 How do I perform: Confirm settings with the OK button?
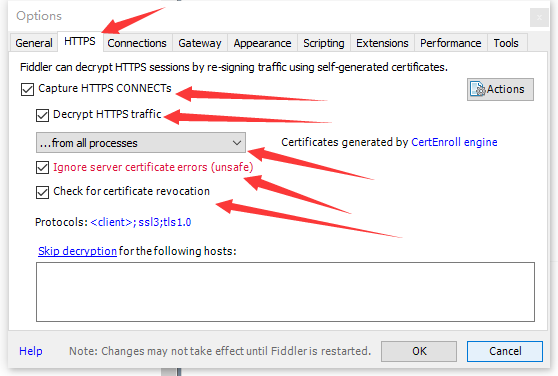tap(419, 351)
